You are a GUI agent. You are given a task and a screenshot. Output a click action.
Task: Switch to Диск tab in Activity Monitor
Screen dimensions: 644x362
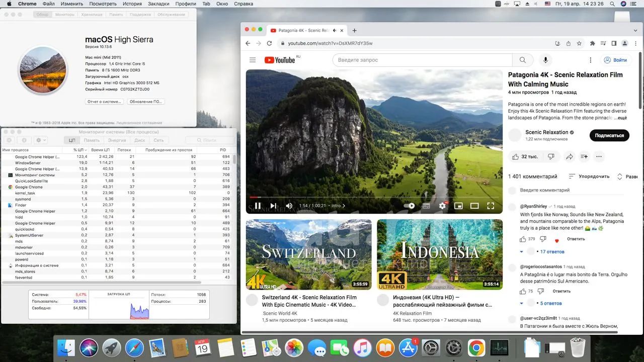[x=139, y=140]
